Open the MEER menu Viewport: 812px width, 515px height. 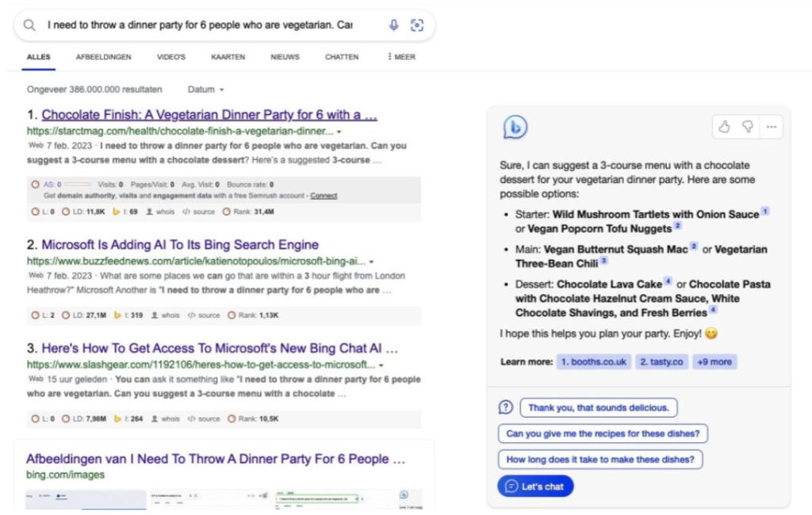coord(401,57)
